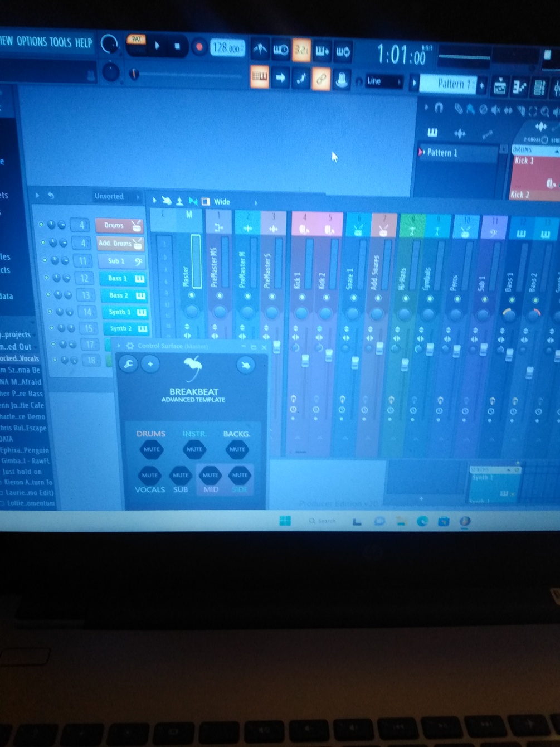Toggle the 3-2-1 countdown before recording
Image resolution: width=560 pixels, height=747 pixels.
(301, 51)
